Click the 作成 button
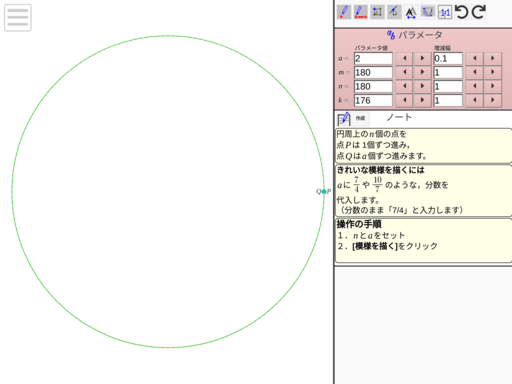This screenshot has width=512, height=384. point(360,118)
